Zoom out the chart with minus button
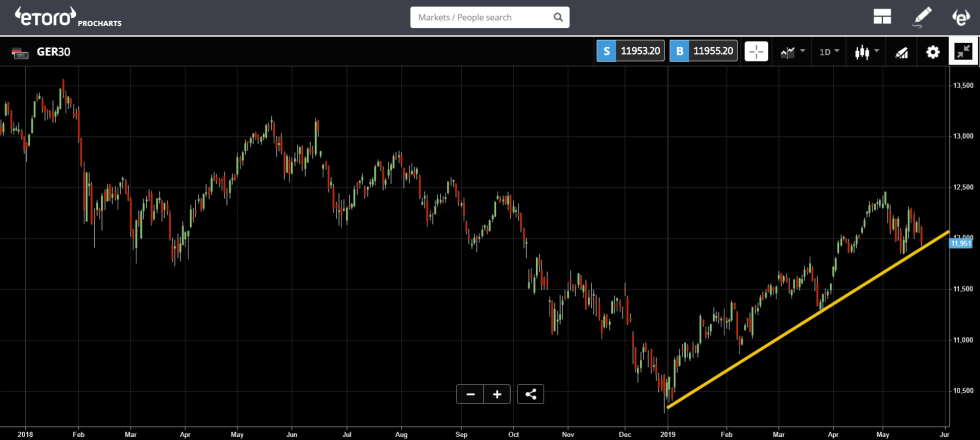Screen dimensions: 980x440 [470, 394]
